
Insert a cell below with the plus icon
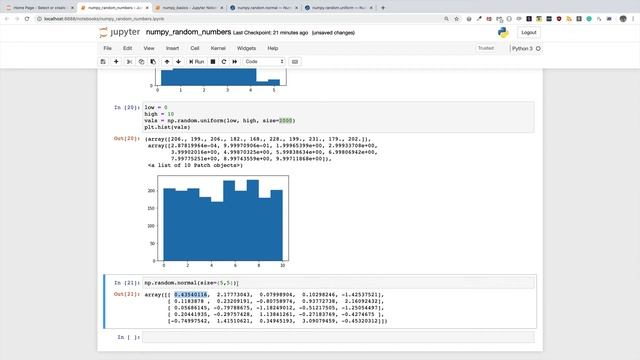click(x=116, y=62)
